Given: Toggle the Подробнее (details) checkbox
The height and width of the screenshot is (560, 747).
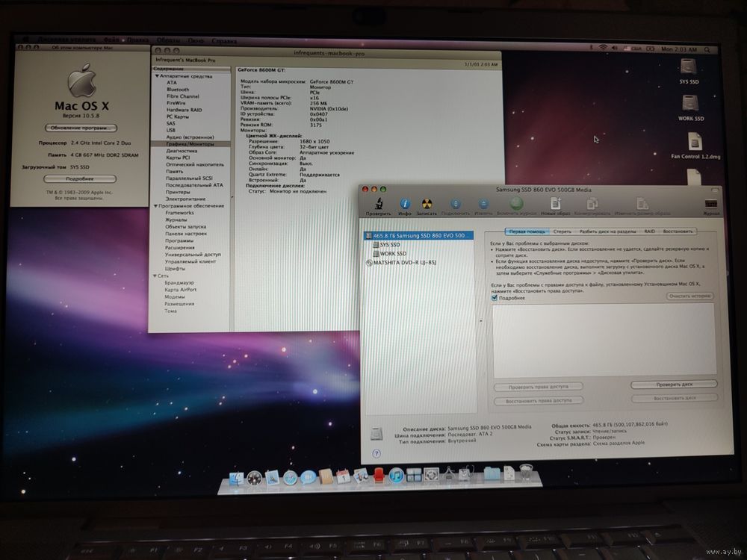Looking at the screenshot, I should [495, 298].
